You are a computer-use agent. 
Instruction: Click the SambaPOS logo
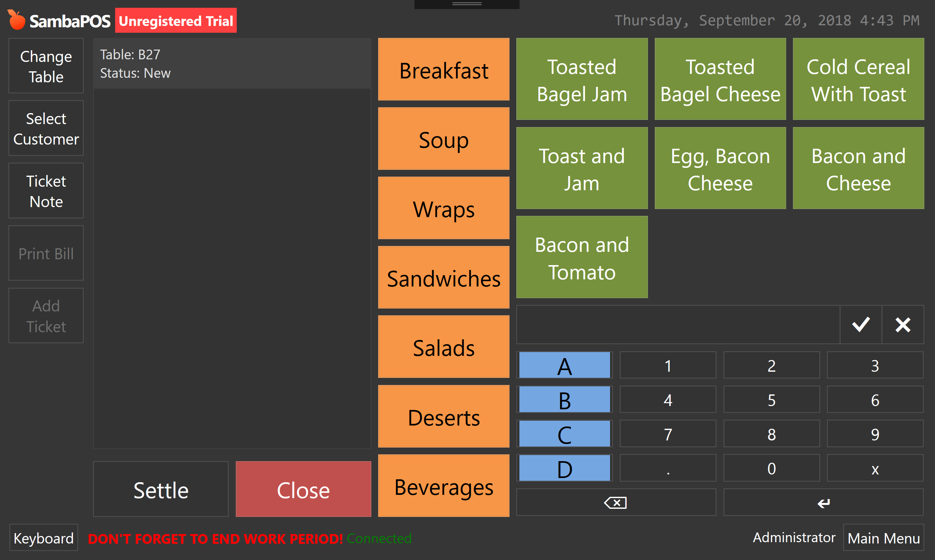point(59,20)
